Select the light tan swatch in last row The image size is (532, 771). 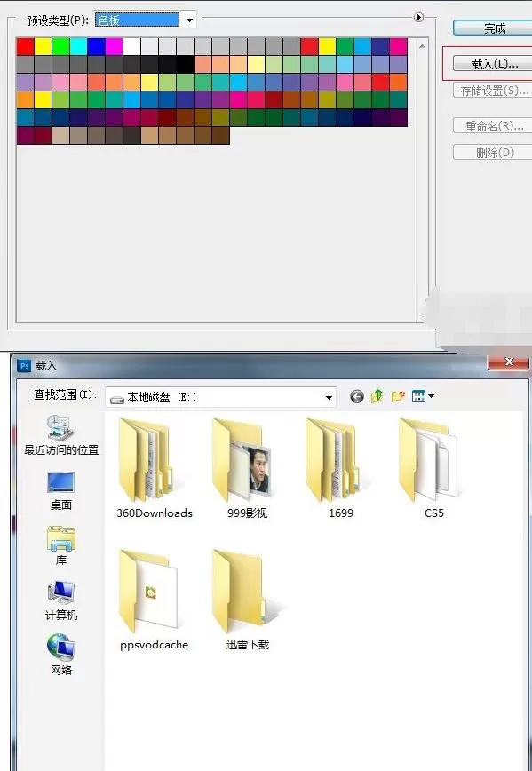point(61,135)
